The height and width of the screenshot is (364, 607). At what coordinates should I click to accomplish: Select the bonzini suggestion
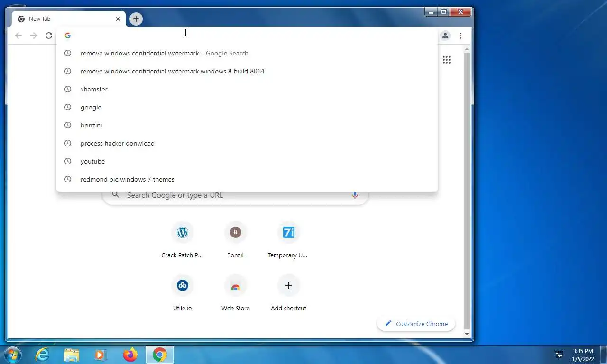point(247,125)
